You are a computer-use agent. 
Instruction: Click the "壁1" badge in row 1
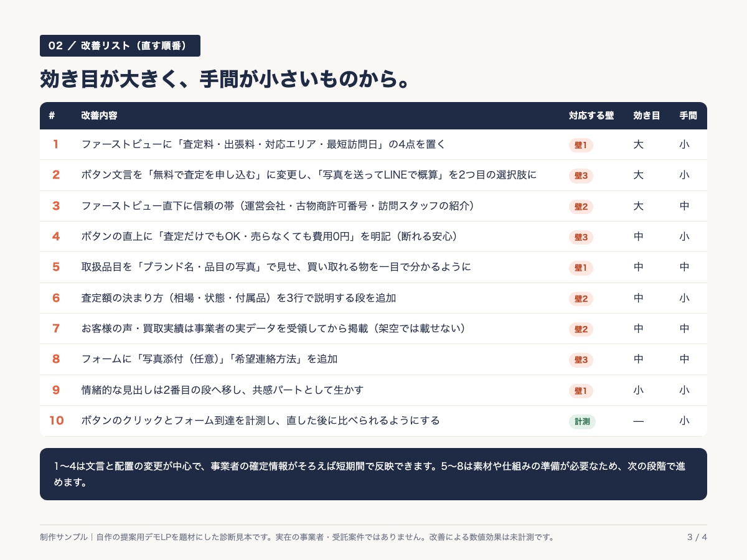coord(581,145)
